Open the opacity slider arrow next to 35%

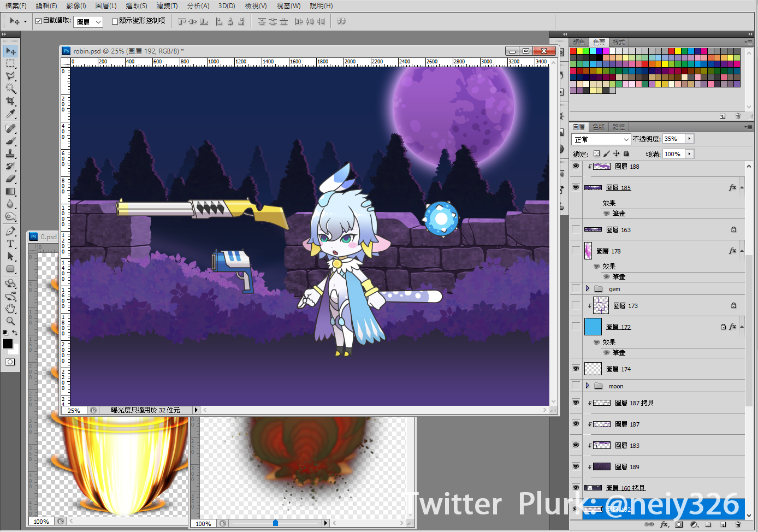pos(690,139)
